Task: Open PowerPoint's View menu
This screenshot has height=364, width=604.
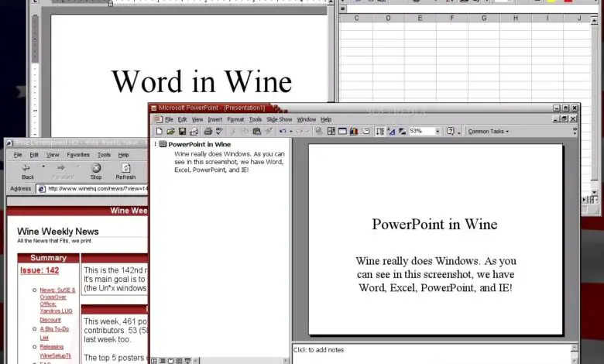Action: pos(197,119)
